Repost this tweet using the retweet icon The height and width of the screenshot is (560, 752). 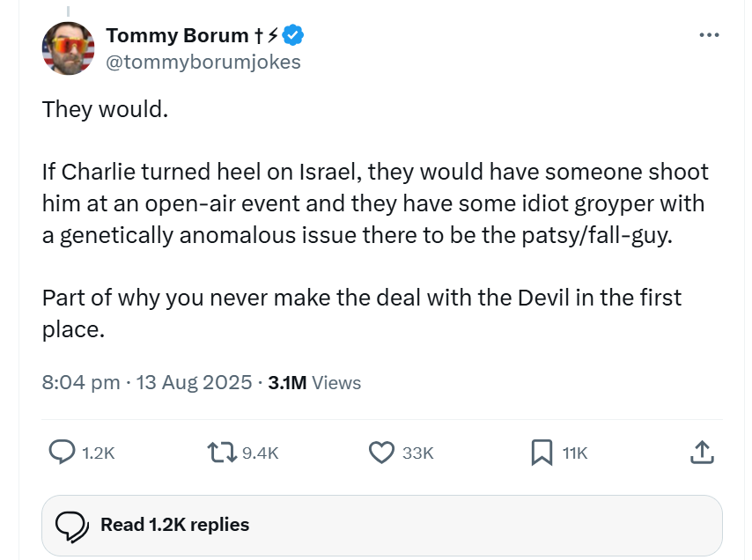tap(220, 453)
